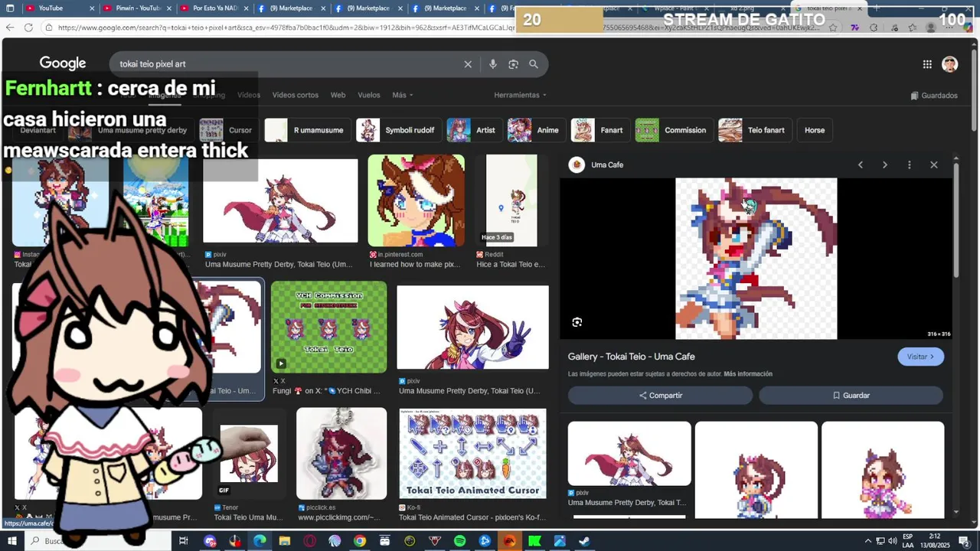Click the large Uma Cafe preview image
Viewport: 980px width, 551px height.
coord(756,259)
